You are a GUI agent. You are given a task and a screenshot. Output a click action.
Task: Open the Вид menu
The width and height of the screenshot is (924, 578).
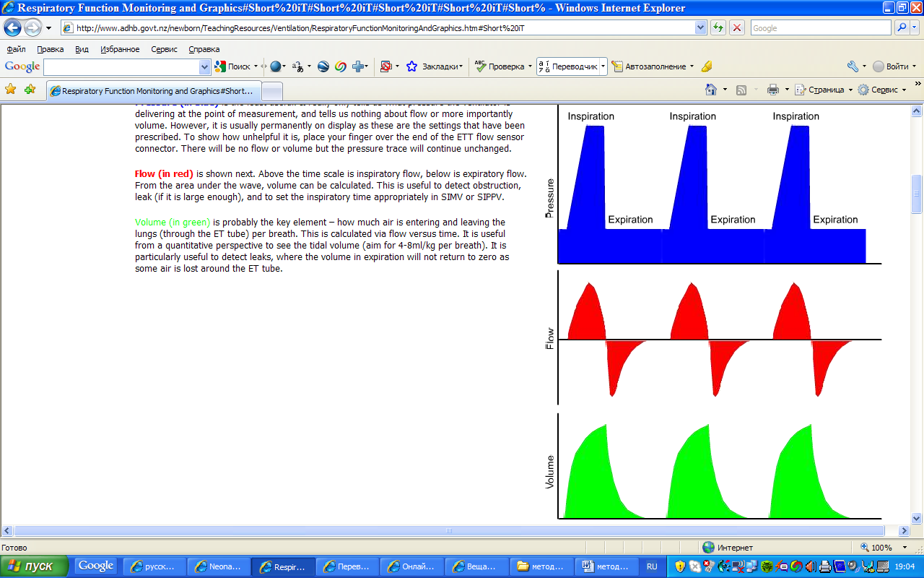click(x=82, y=49)
